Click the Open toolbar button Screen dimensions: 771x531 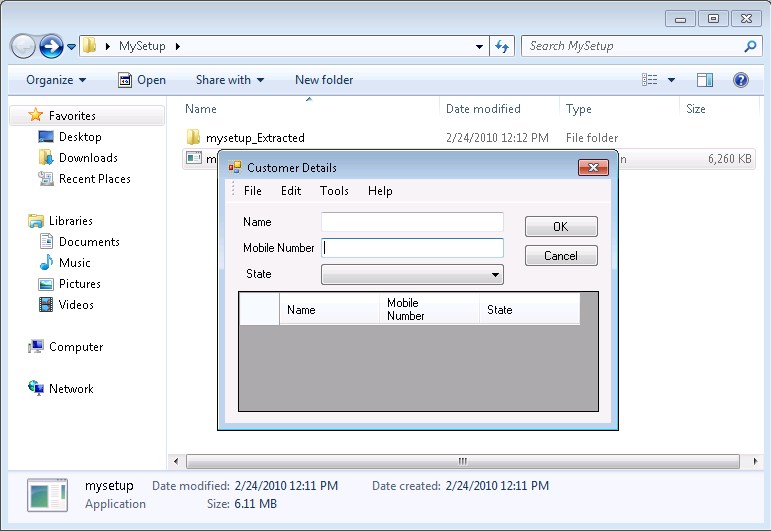(142, 80)
